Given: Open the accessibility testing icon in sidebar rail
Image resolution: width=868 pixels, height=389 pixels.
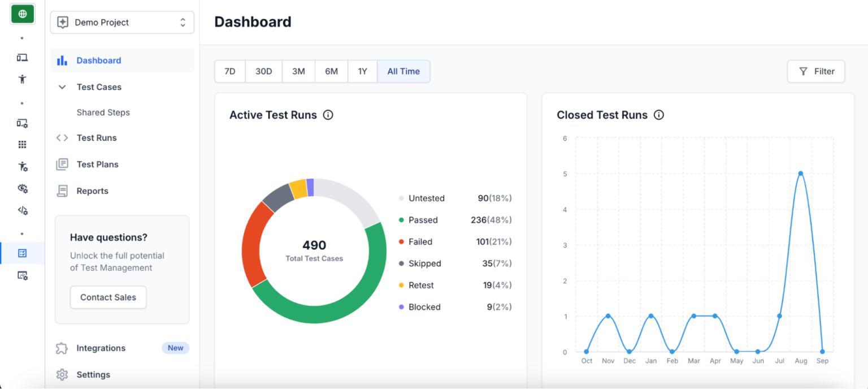Looking at the screenshot, I should click(22, 79).
